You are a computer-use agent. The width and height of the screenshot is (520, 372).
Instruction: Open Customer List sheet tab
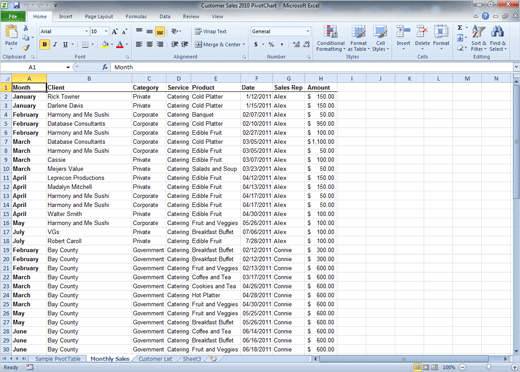tap(155, 359)
